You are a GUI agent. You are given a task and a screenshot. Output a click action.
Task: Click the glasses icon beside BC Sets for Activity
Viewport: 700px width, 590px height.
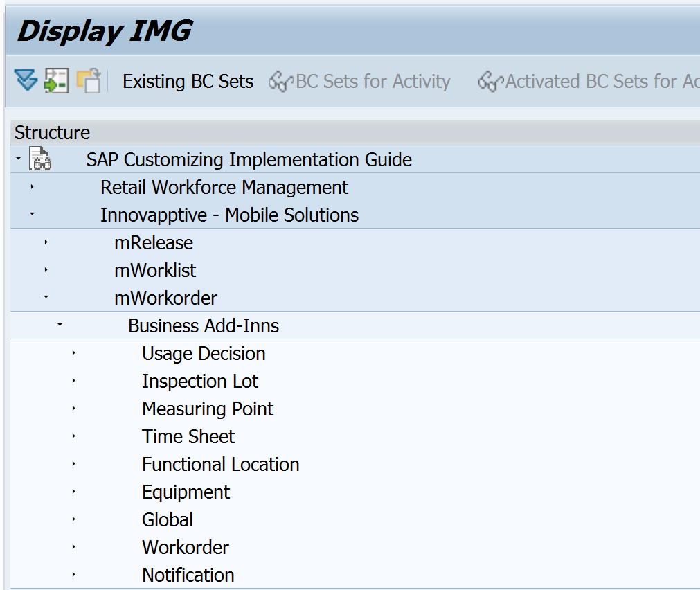click(281, 82)
